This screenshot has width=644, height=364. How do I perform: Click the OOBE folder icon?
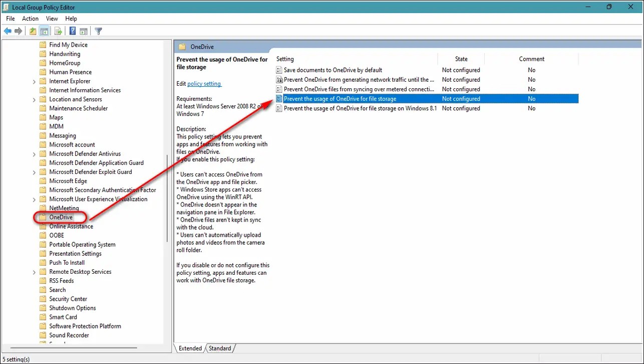(43, 235)
